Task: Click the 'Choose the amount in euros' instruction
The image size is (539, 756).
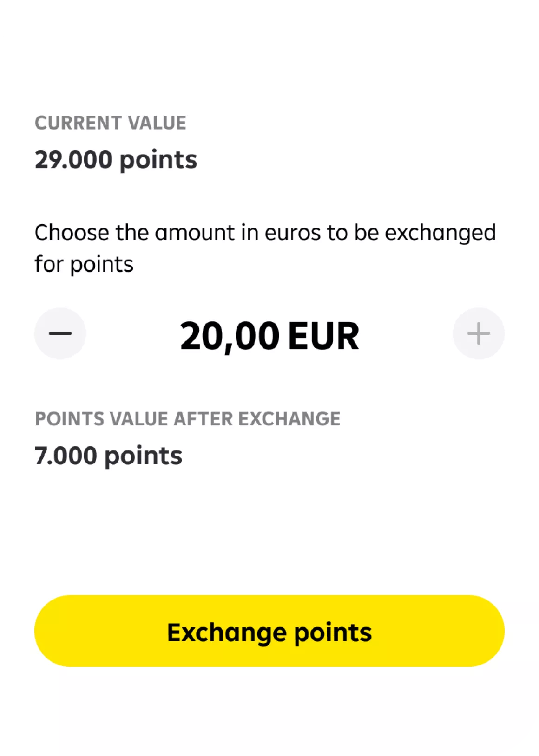Action: 265,233
